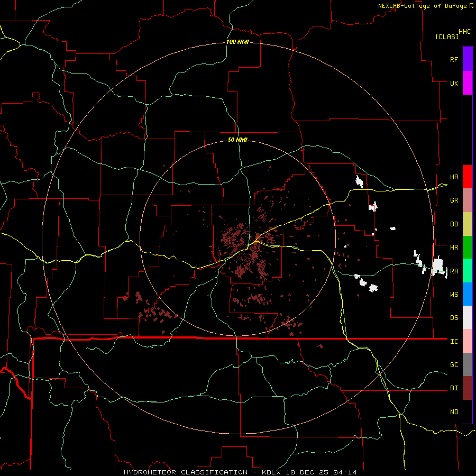Select the GR pink-brown legend swatch
This screenshot has width=476, height=476.
(467, 200)
